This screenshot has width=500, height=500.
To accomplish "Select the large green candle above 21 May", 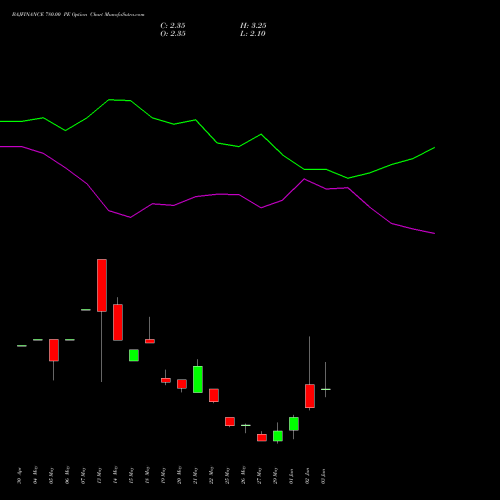I will [x=198, y=379].
